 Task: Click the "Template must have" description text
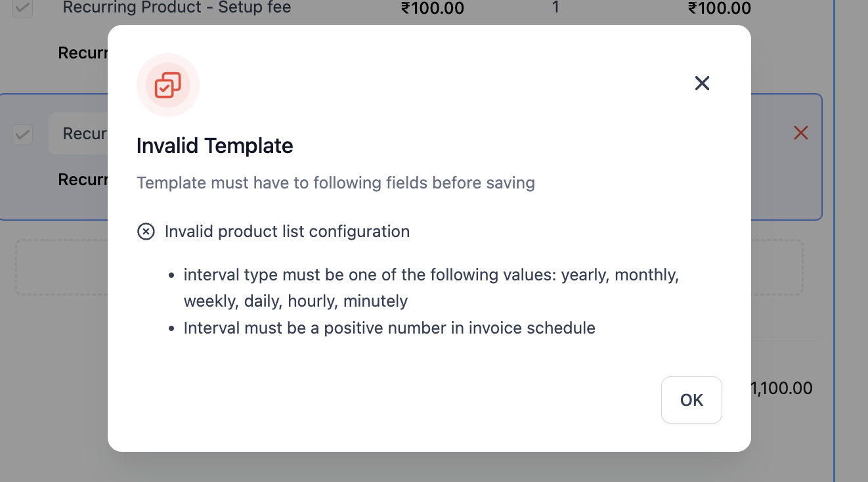pyautogui.click(x=336, y=183)
